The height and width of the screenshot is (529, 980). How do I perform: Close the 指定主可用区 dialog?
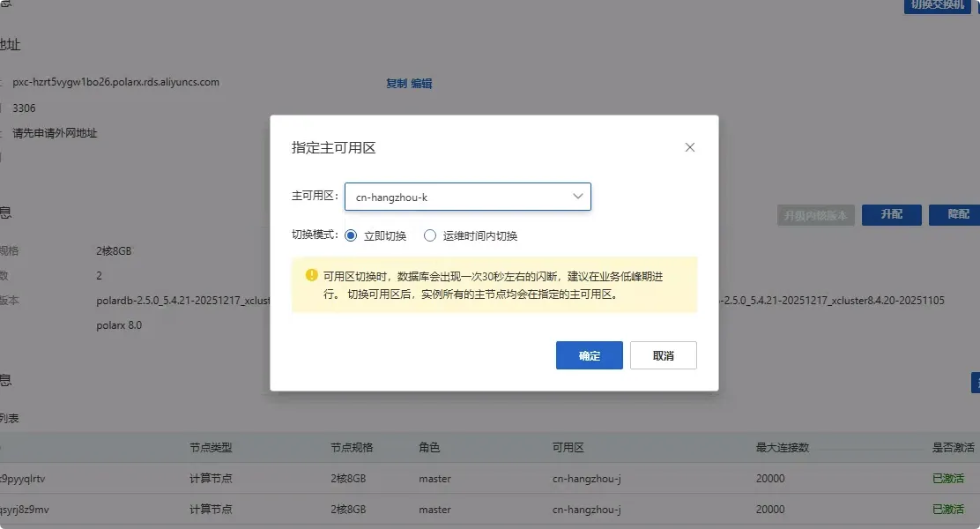tap(690, 147)
